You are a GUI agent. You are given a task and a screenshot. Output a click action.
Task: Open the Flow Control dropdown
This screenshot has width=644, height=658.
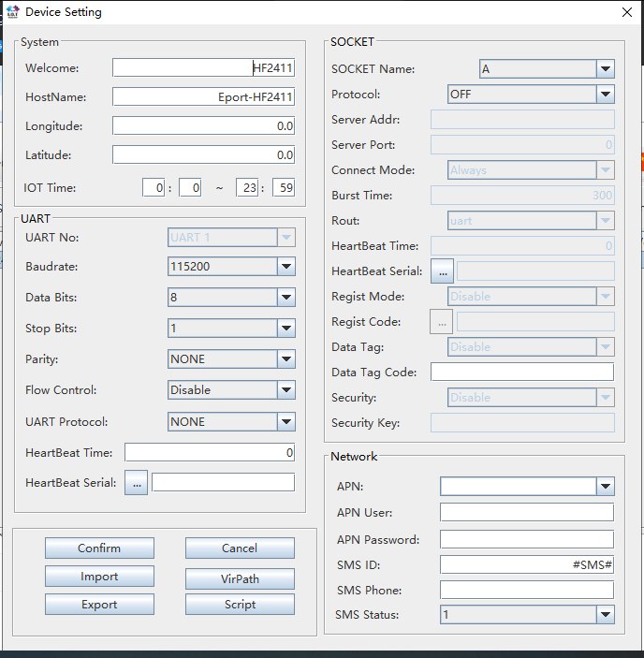point(286,390)
